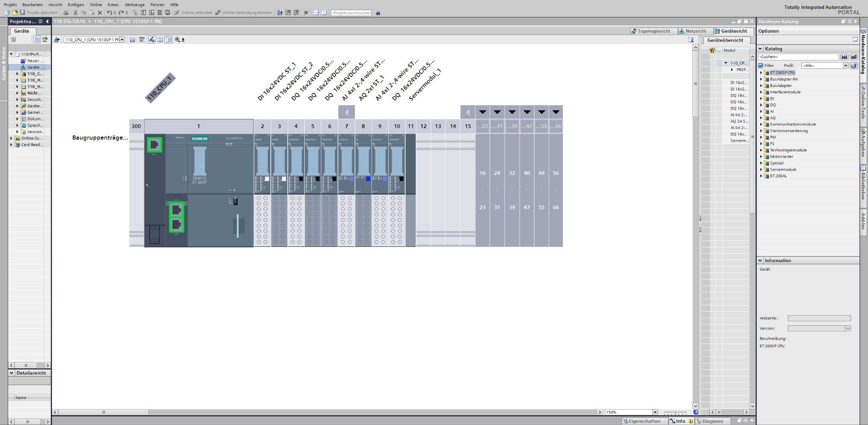Open the Online menu
Viewport: 868px width, 425px height.
96,5
